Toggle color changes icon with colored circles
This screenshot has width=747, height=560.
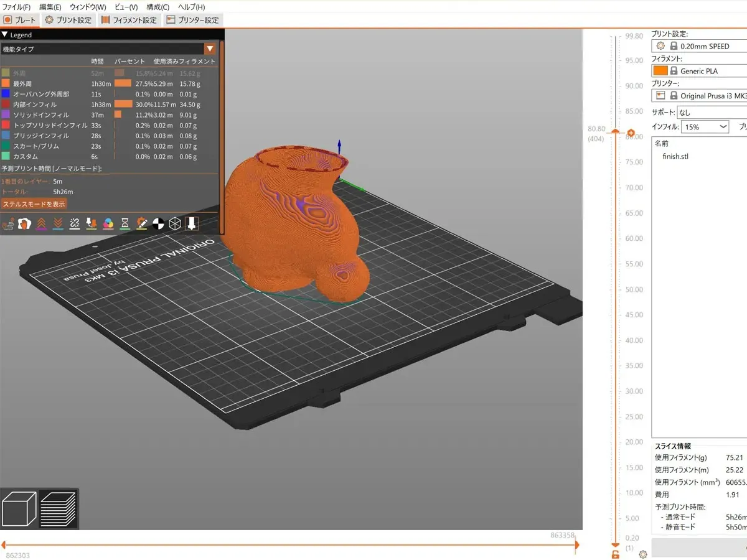[x=108, y=223]
